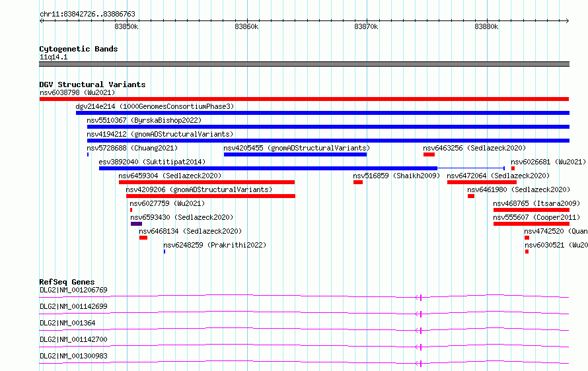Click red nsv468765 variant bar

(531, 210)
